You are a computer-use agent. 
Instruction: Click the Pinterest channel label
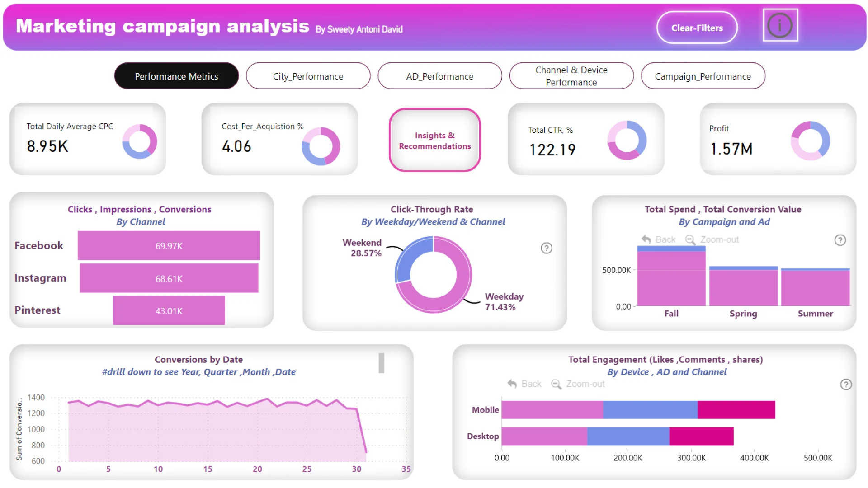pyautogui.click(x=37, y=310)
